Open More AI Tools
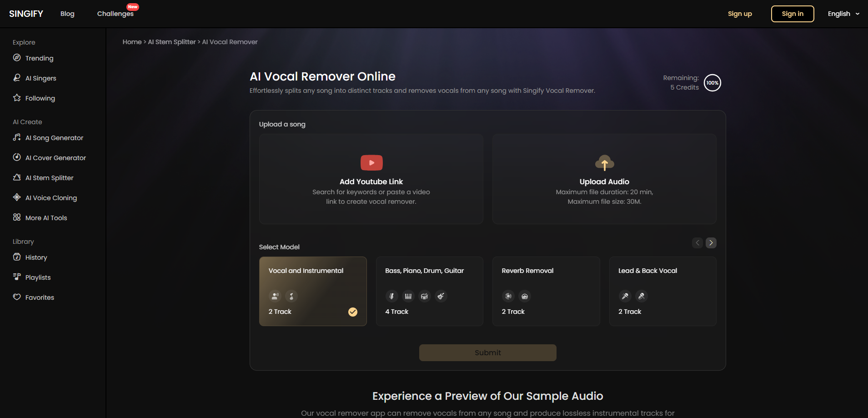868x418 pixels. click(45, 217)
